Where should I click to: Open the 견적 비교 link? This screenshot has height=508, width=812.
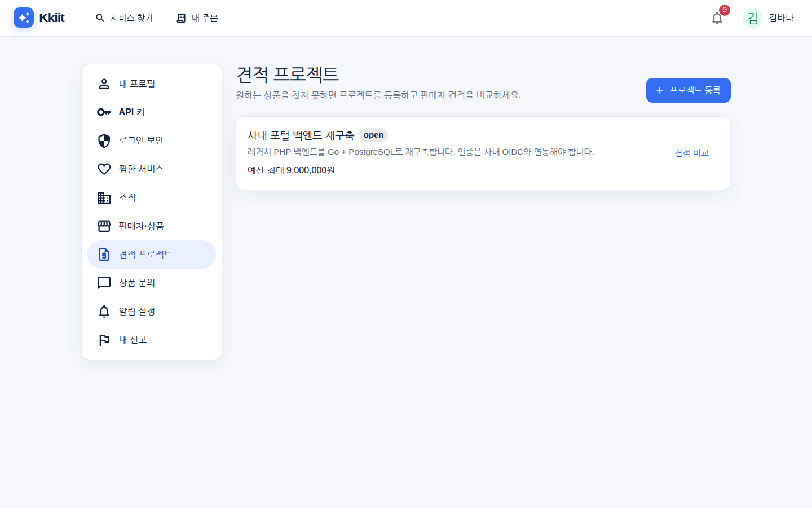[692, 153]
